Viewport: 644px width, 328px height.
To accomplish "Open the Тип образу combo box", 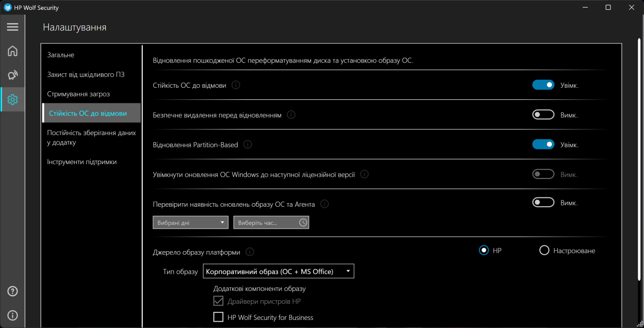I will coord(278,271).
